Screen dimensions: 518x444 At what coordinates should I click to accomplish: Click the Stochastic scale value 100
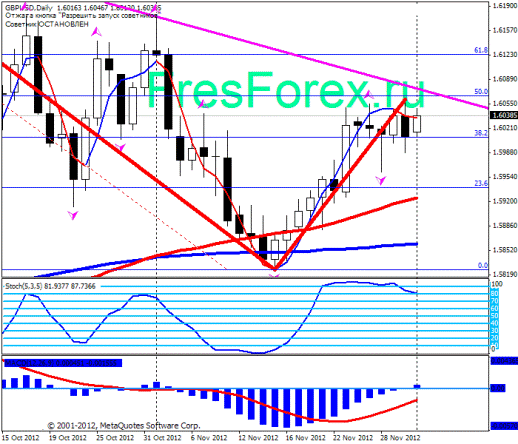pos(497,284)
